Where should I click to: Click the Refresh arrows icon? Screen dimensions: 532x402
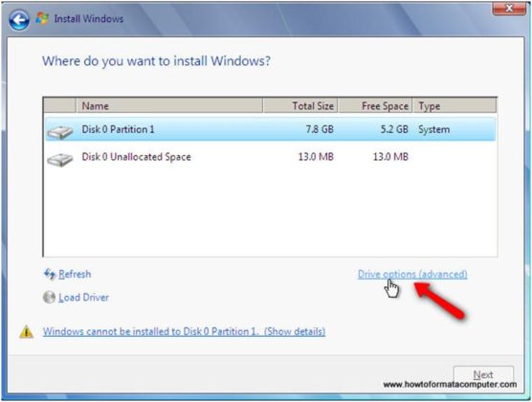coord(50,274)
